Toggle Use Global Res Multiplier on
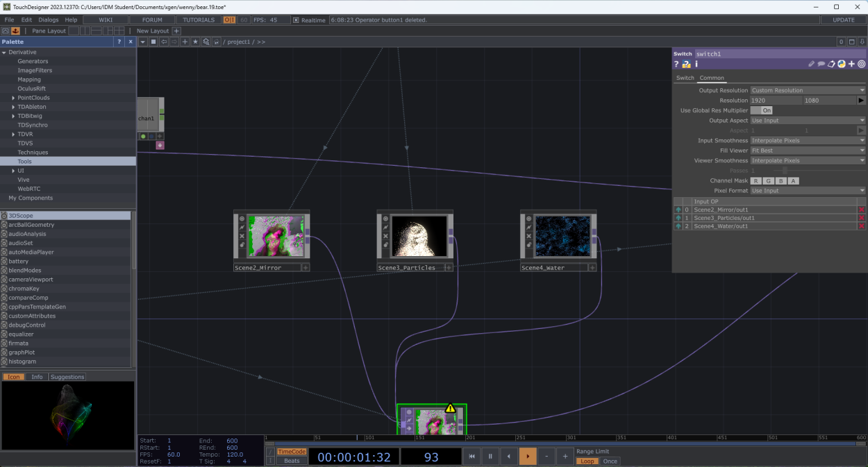 pos(767,110)
